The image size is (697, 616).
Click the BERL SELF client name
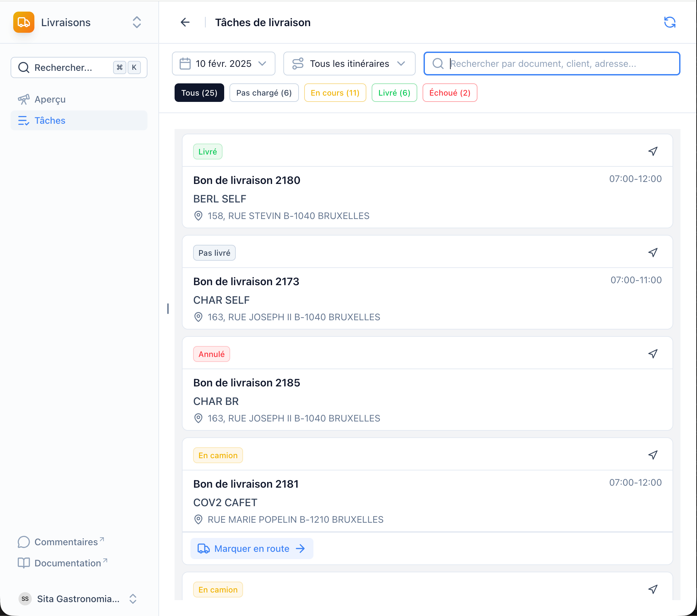pyautogui.click(x=220, y=198)
